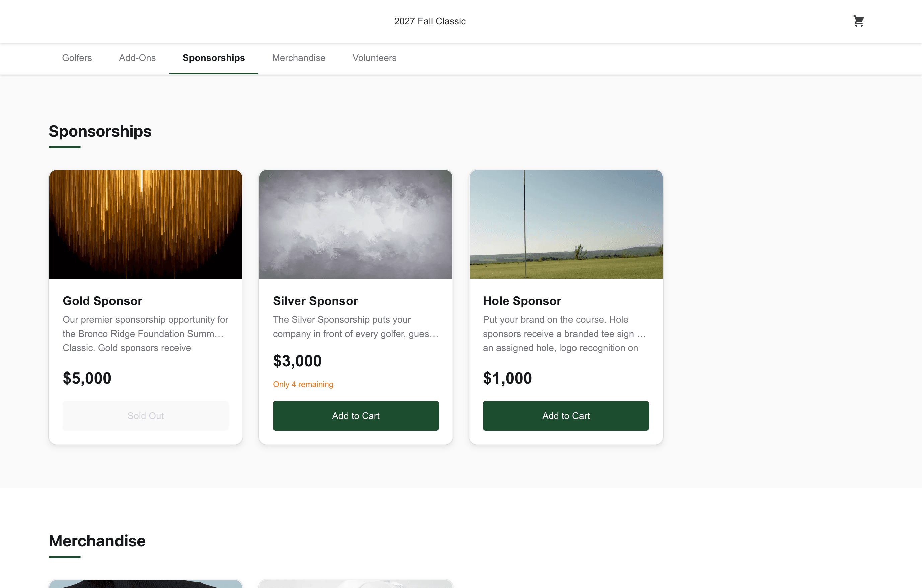The image size is (922, 588).
Task: Click the $5,000 price
Action: pos(87,378)
